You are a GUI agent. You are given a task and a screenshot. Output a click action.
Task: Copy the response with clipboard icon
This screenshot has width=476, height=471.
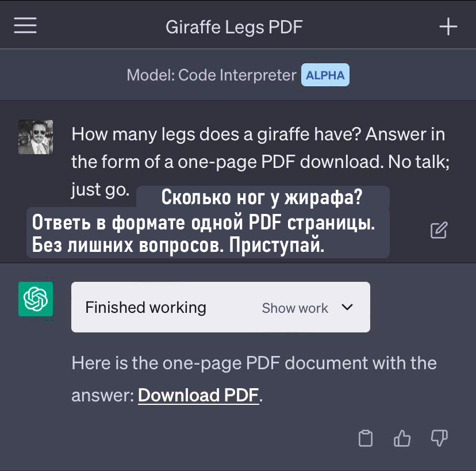366,438
